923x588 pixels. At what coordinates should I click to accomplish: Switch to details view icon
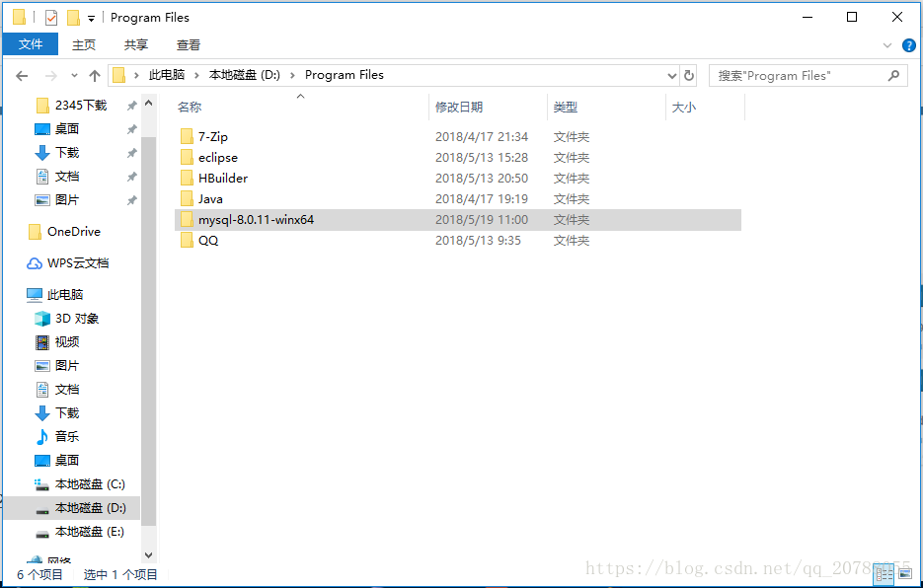pos(885,574)
